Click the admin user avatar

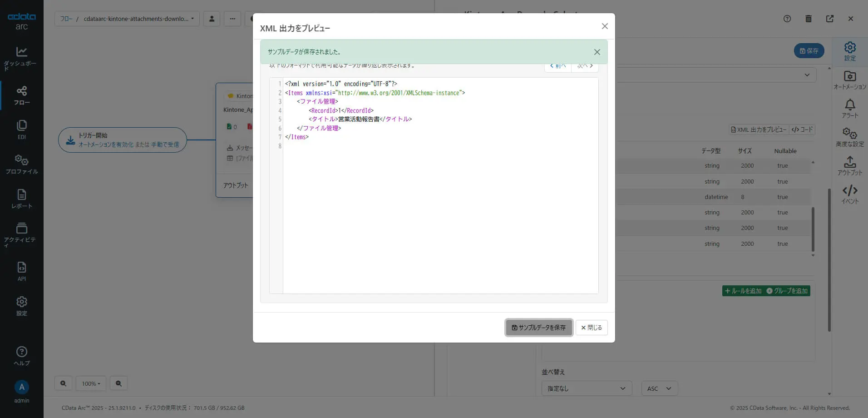coord(21,387)
